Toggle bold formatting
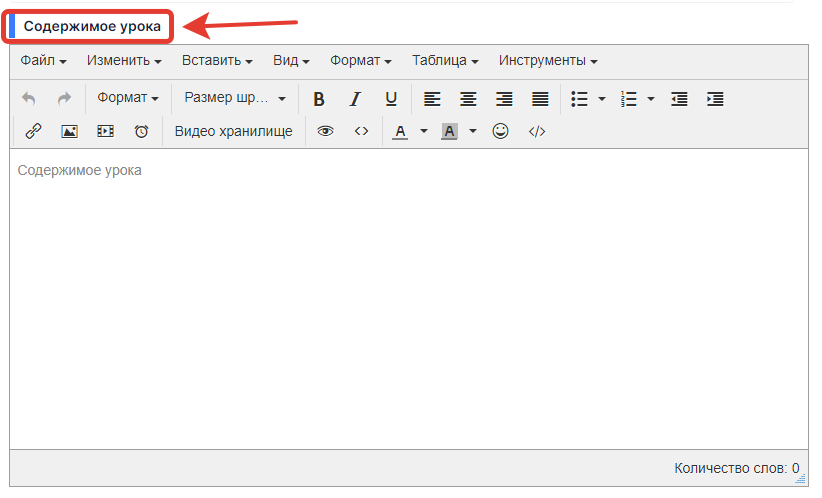The height and width of the screenshot is (498, 822). coord(319,99)
